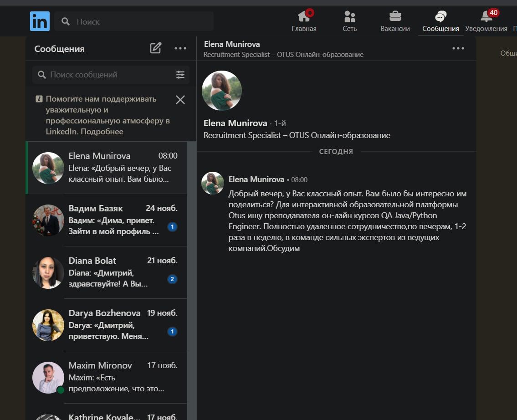Viewport: 517px width, 420px height.
Task: Open the Главная home tab
Action: (304, 21)
